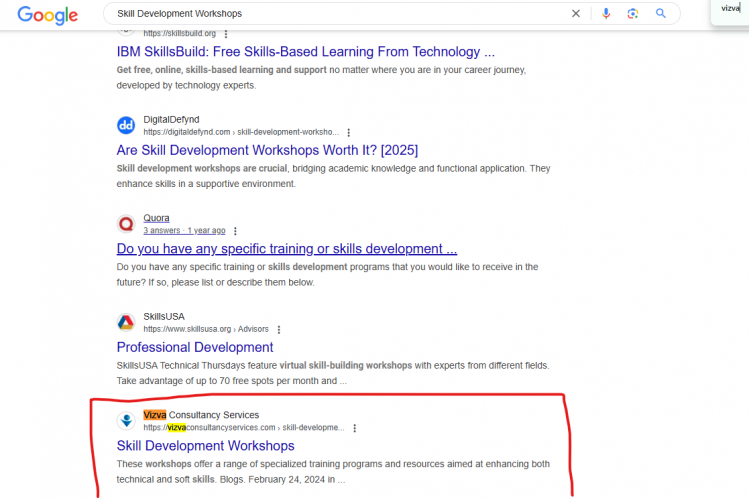The image size is (749, 500).
Task: Open more options for SkillsUSA result
Action: [x=279, y=330]
